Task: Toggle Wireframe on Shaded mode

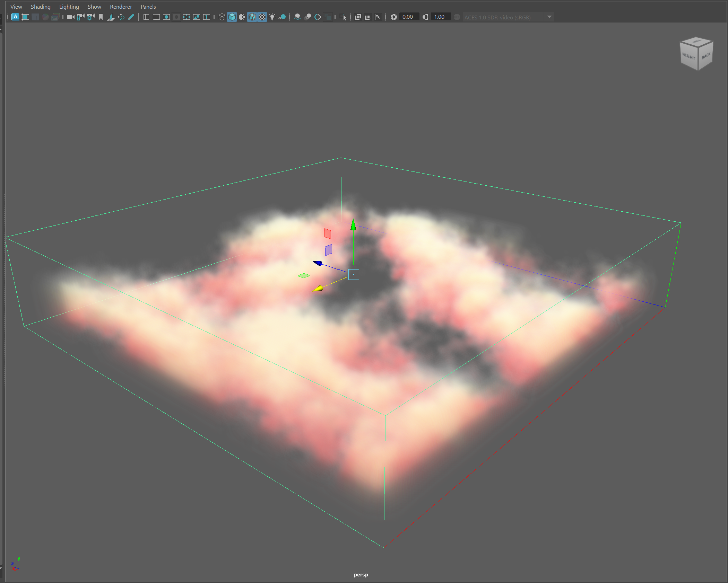Action: [252, 17]
